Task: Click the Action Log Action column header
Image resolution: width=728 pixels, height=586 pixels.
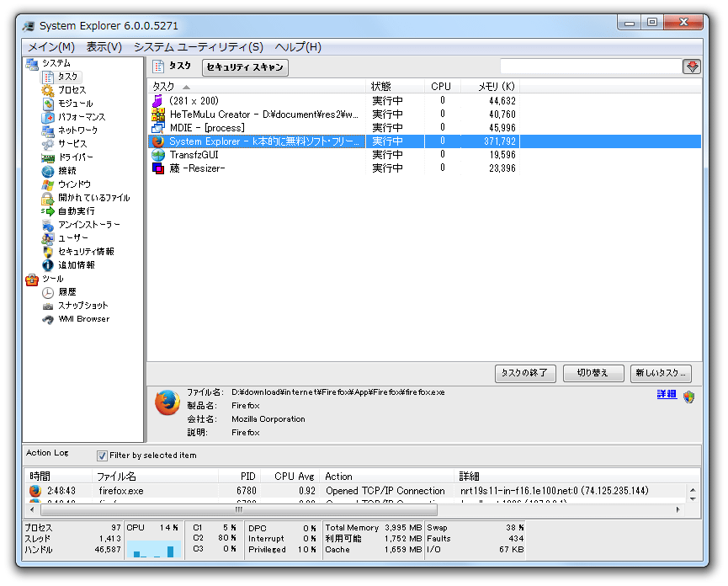Action: click(387, 477)
